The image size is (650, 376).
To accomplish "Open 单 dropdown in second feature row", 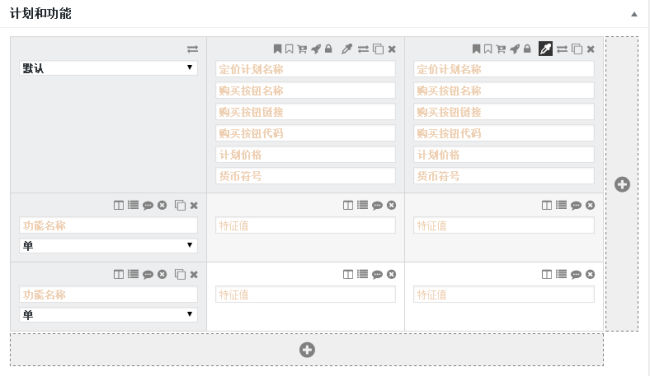I will (108, 315).
